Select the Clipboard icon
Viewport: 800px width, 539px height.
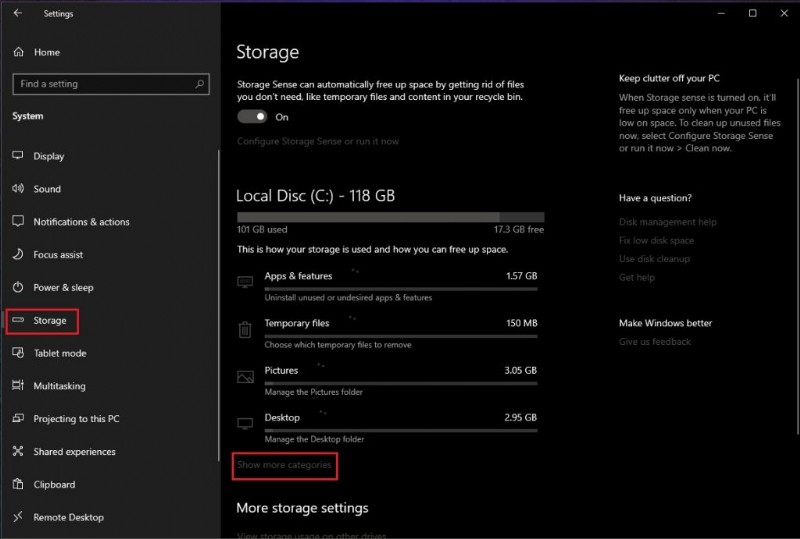(18, 483)
